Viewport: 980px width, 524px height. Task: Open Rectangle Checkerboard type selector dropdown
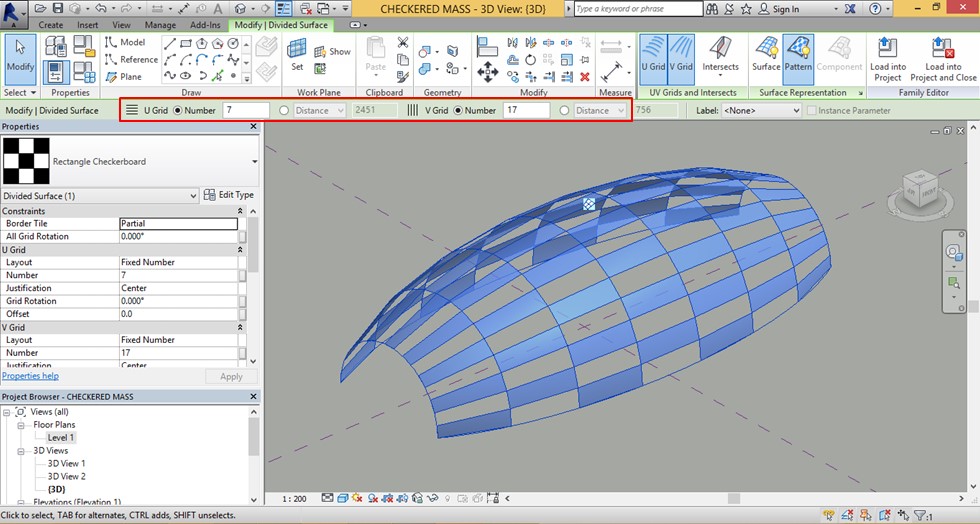(x=254, y=161)
